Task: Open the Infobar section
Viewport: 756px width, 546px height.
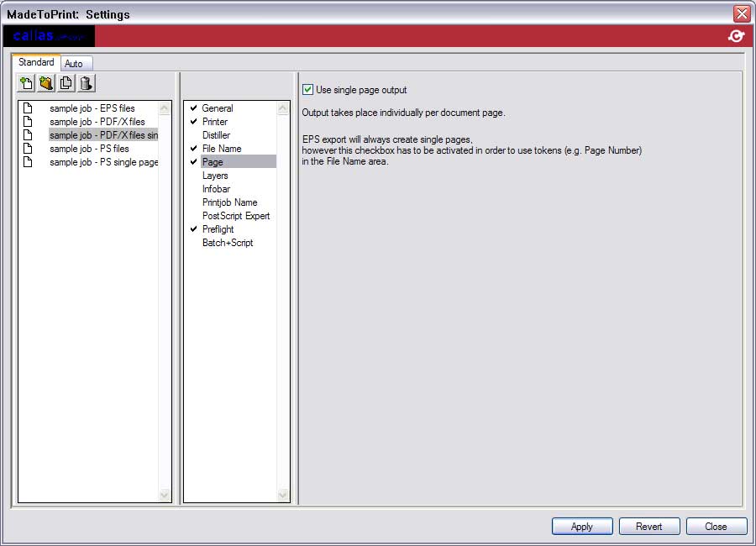Action: [216, 189]
